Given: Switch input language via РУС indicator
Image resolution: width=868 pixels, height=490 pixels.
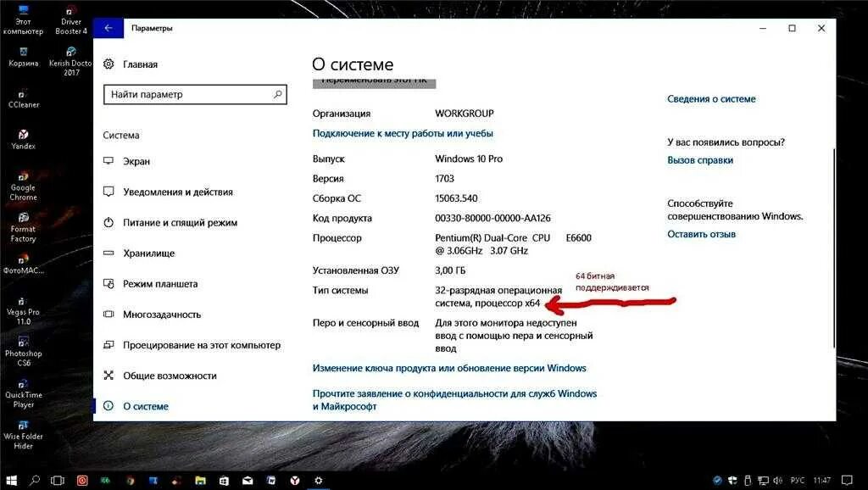Looking at the screenshot, I should (797, 481).
